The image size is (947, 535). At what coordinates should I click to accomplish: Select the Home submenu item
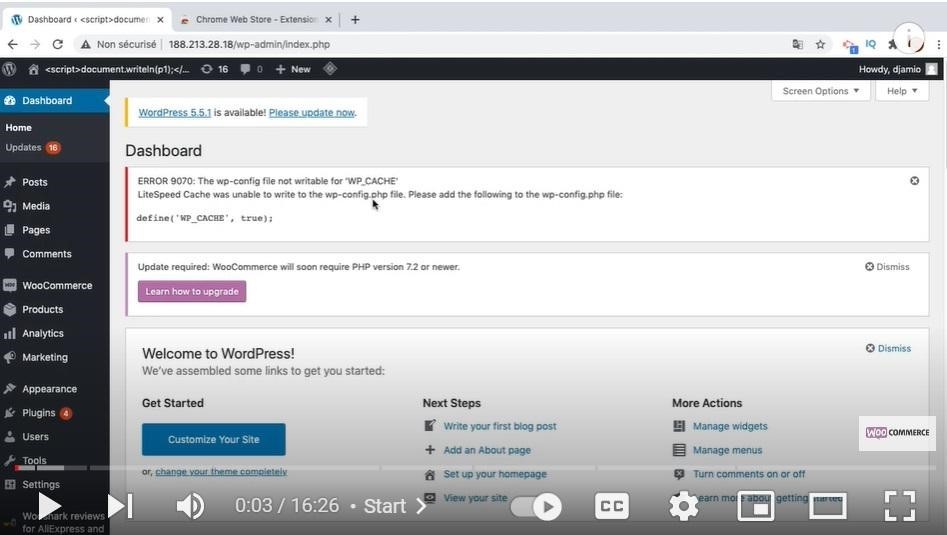click(19, 127)
